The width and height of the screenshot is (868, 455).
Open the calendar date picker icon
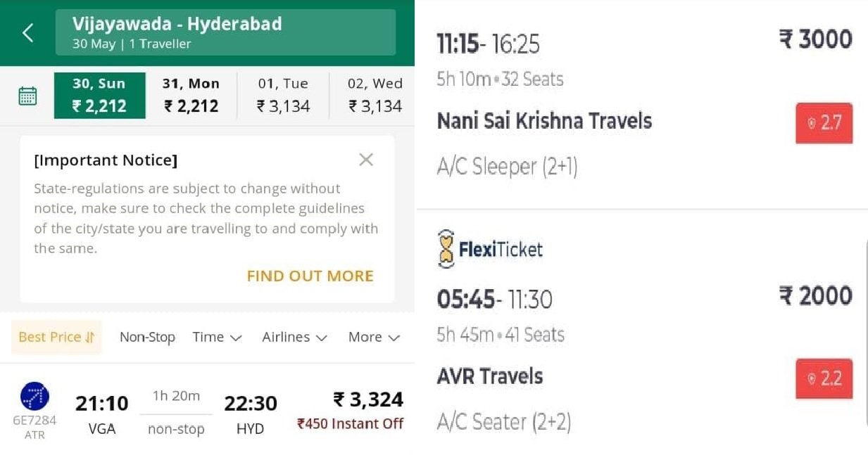pos(27,96)
